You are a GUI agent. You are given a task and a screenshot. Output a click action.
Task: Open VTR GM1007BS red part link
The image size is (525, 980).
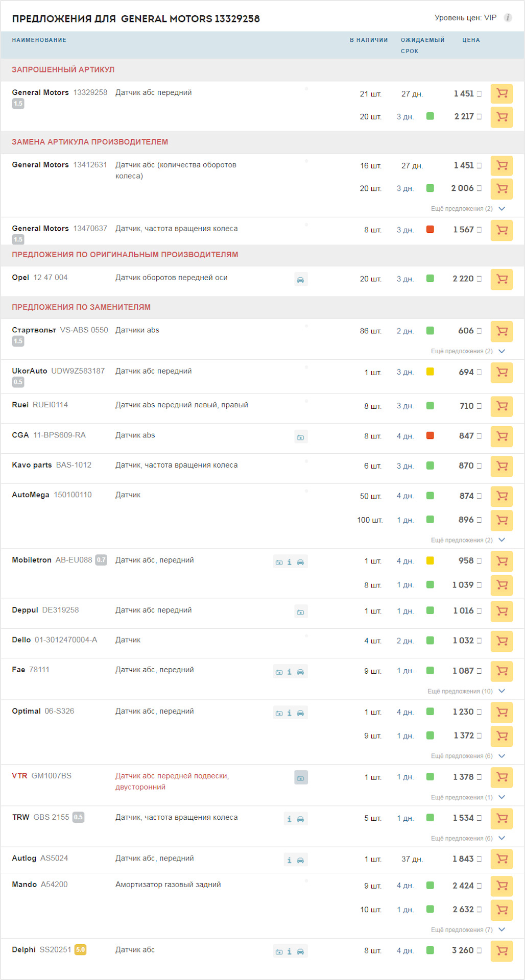coord(42,776)
